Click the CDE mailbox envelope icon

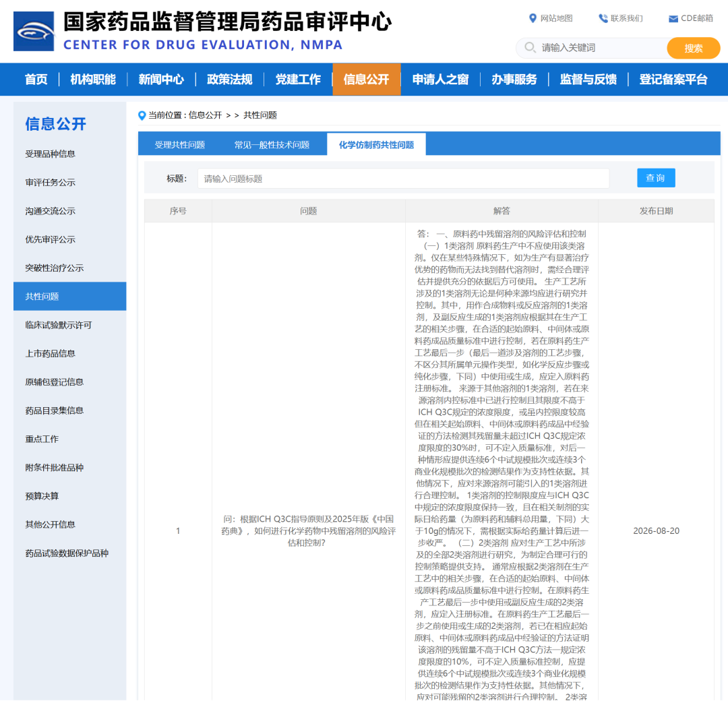tap(673, 19)
